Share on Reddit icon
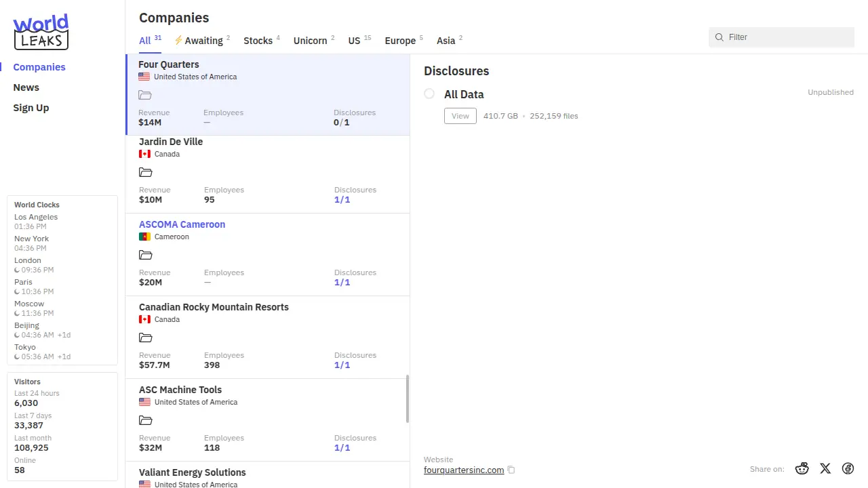Image resolution: width=868 pixels, height=488 pixels. [x=802, y=468]
